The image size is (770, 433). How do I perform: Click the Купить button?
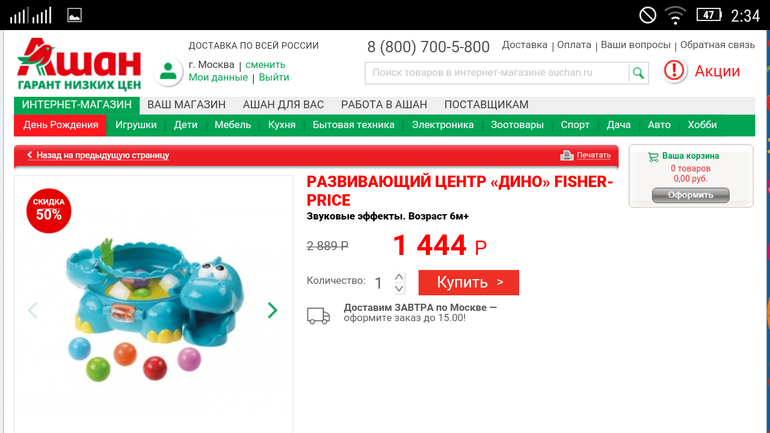point(468,282)
